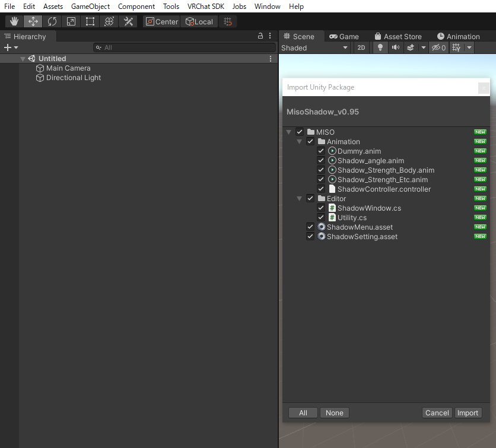Screen dimensions: 496x448
Task: Collapse the Untitled scene
Action: 23,59
